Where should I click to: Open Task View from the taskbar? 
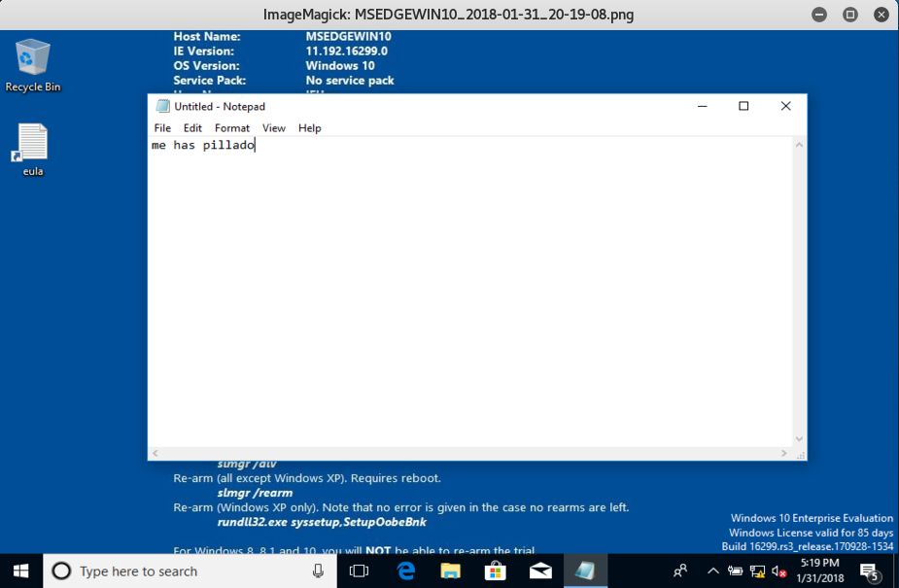(359, 571)
